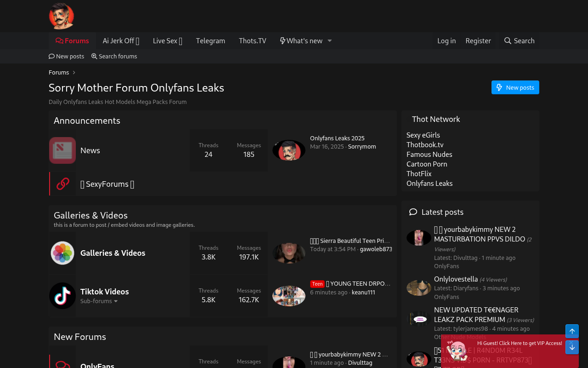The image size is (588, 368).
Task: Click the Register link
Action: coord(478,41)
